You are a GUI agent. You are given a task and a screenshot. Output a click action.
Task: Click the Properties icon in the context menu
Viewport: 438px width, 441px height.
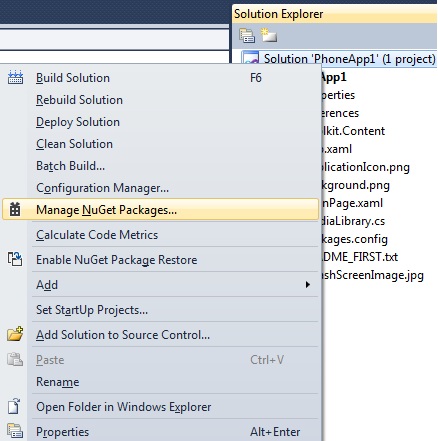15,431
